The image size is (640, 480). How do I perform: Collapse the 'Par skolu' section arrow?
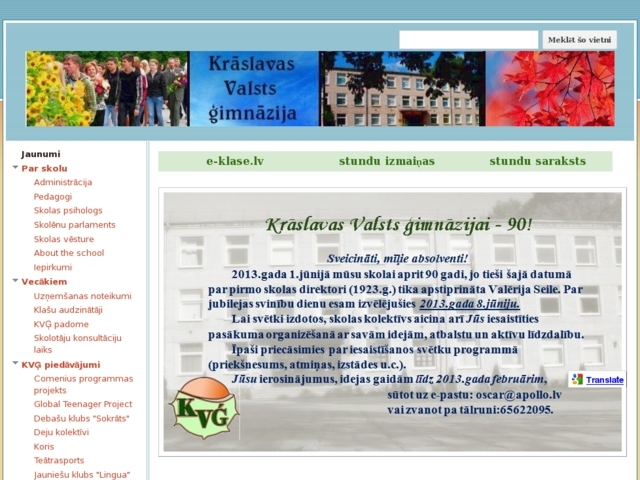point(15,168)
